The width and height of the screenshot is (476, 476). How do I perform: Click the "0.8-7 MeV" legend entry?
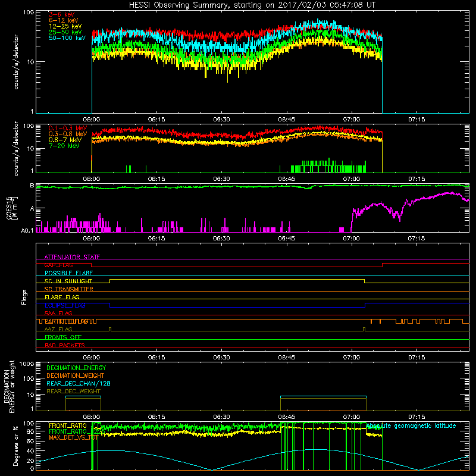point(65,140)
